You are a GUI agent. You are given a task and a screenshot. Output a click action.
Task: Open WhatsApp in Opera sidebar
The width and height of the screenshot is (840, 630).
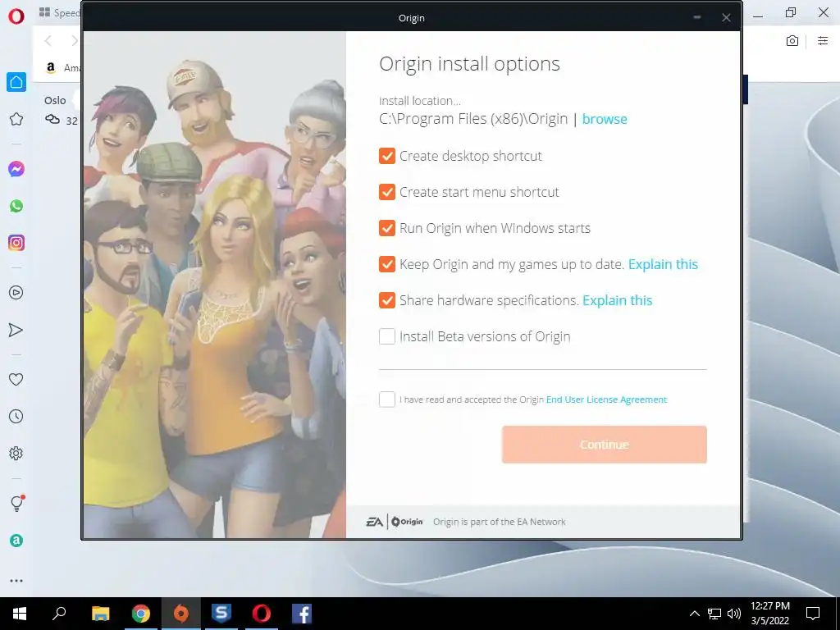(x=16, y=206)
